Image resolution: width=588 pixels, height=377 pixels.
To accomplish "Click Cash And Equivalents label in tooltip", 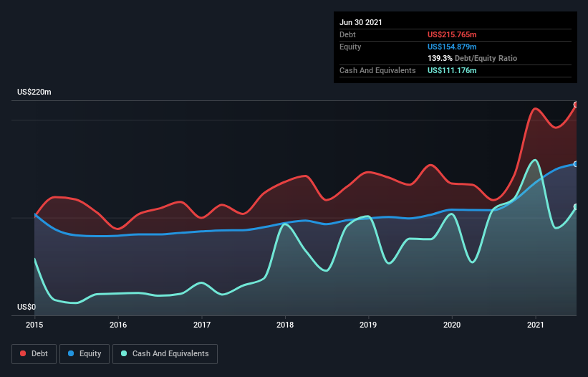I will (377, 70).
